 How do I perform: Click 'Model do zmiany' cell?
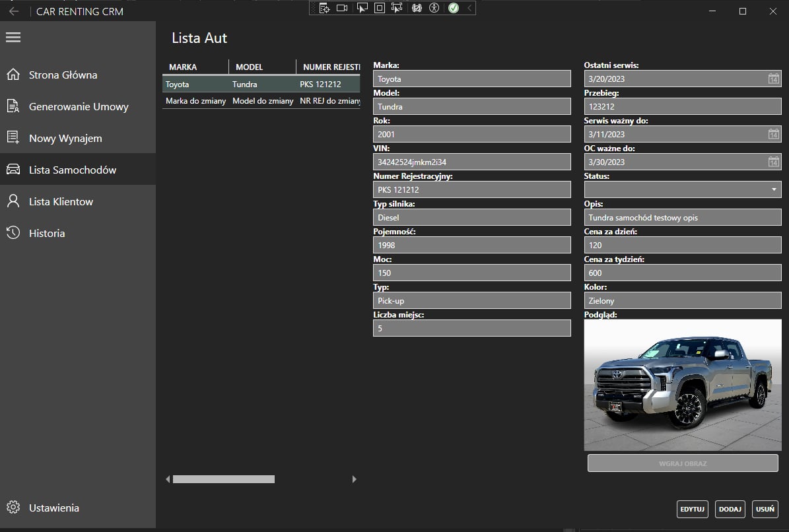point(263,100)
